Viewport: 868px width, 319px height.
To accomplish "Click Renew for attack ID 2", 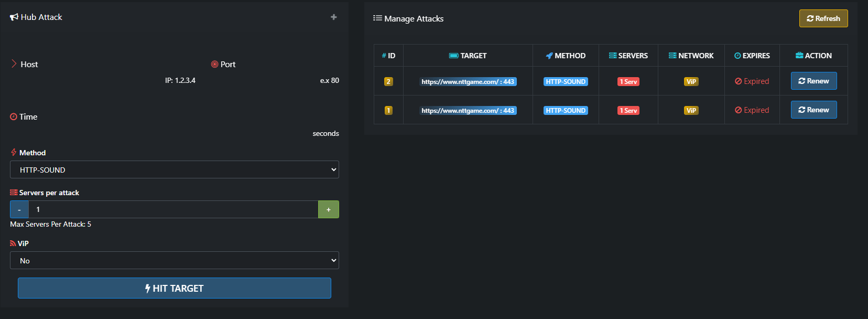I will click(813, 81).
